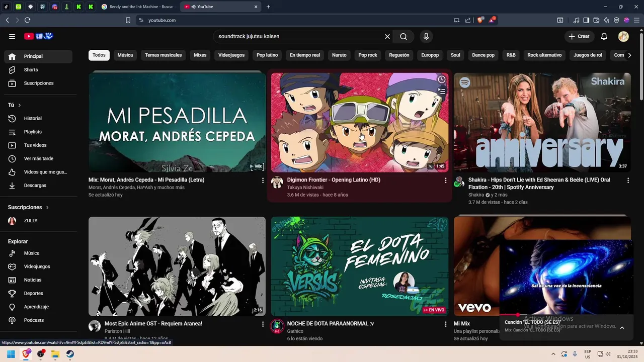Viewport: 644px width, 362px height.
Task: Select the Música filter chip
Action: point(125,55)
